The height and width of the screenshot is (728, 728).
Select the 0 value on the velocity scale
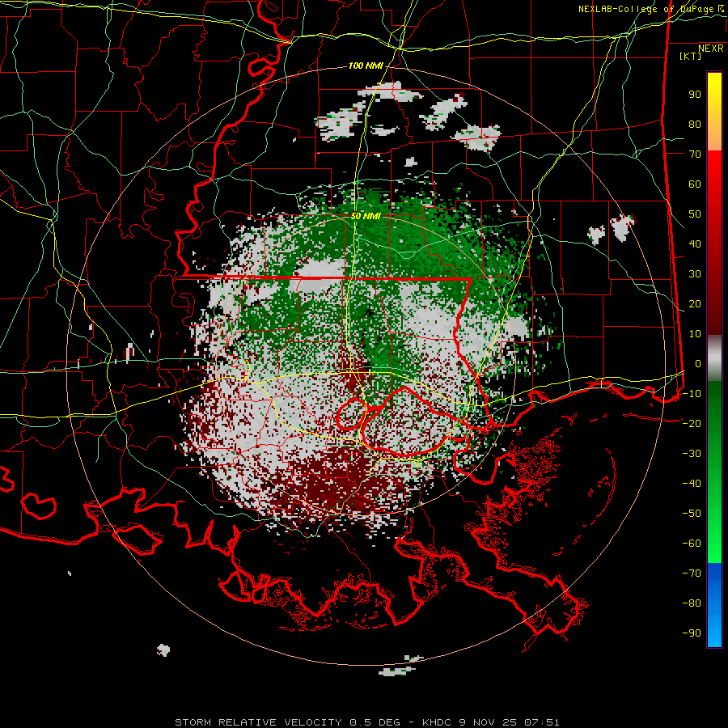click(698, 363)
